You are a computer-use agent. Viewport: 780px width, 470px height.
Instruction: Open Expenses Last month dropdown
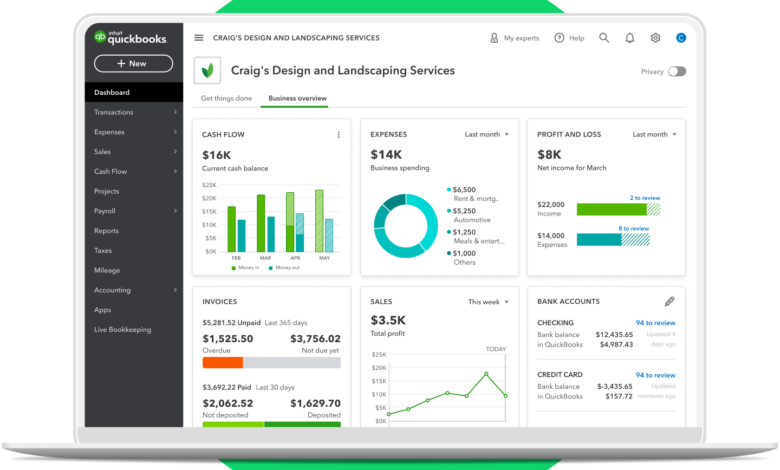487,134
